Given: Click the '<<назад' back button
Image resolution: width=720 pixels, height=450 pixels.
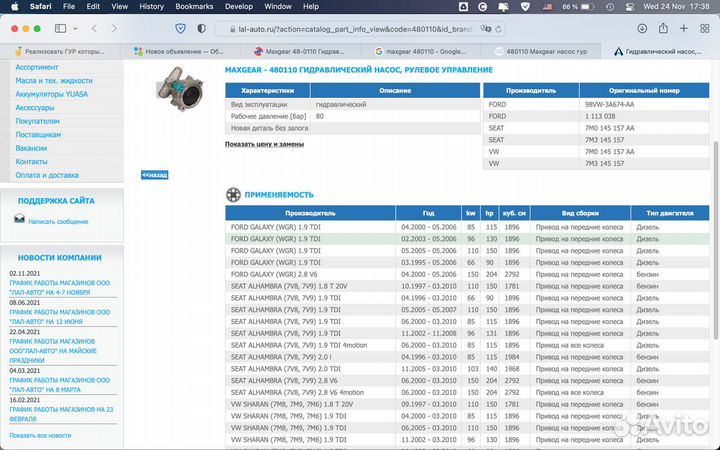Looking at the screenshot, I should (x=154, y=174).
